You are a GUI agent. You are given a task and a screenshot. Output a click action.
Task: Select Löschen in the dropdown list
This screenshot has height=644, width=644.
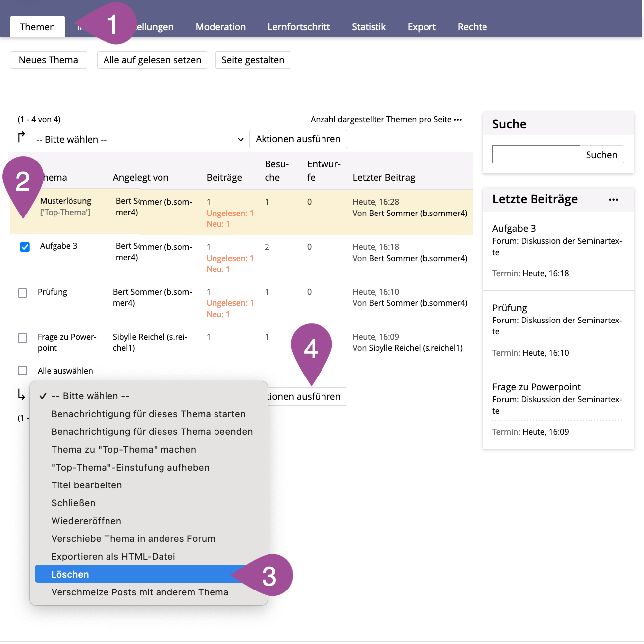70,574
